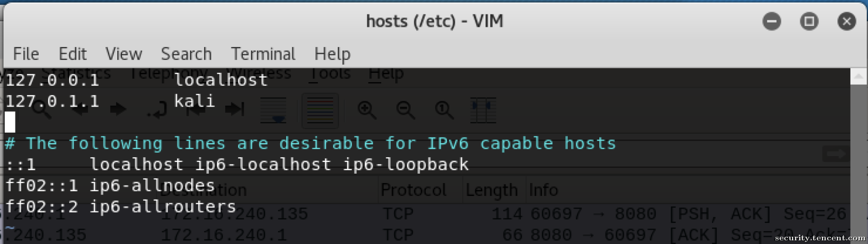Maximize the VIM terminal window

click(x=809, y=21)
